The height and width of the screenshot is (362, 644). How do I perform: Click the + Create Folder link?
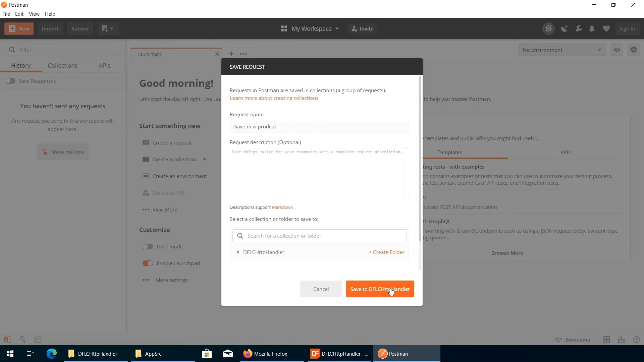[x=386, y=252]
